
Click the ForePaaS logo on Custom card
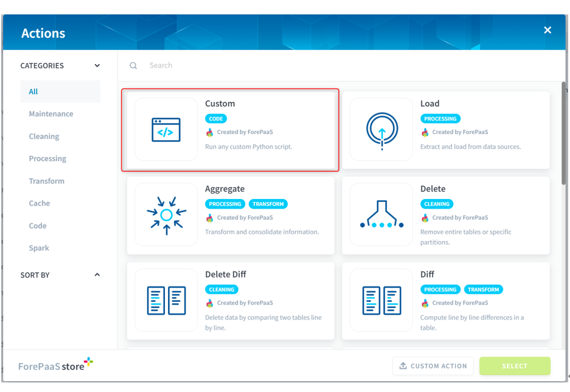[x=210, y=132]
